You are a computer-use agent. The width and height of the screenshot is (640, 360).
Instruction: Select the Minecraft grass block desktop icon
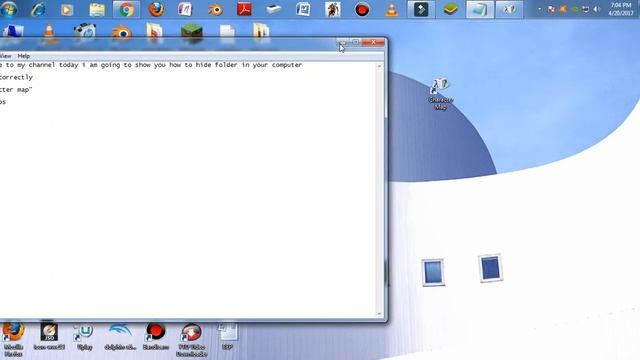[191, 31]
